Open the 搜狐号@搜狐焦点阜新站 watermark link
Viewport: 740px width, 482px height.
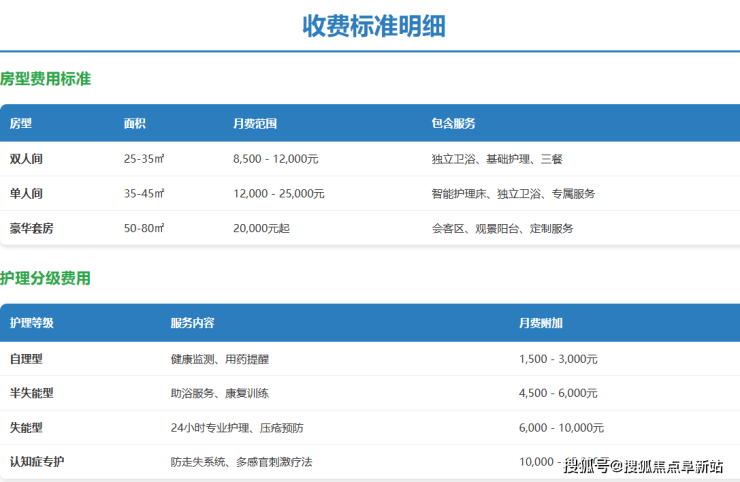643,466
